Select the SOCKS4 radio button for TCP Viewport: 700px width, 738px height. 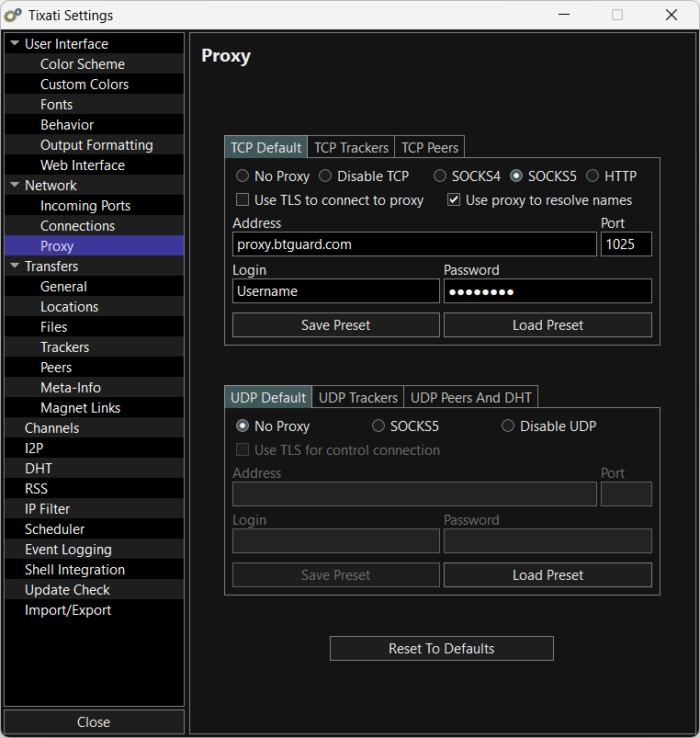coord(440,176)
